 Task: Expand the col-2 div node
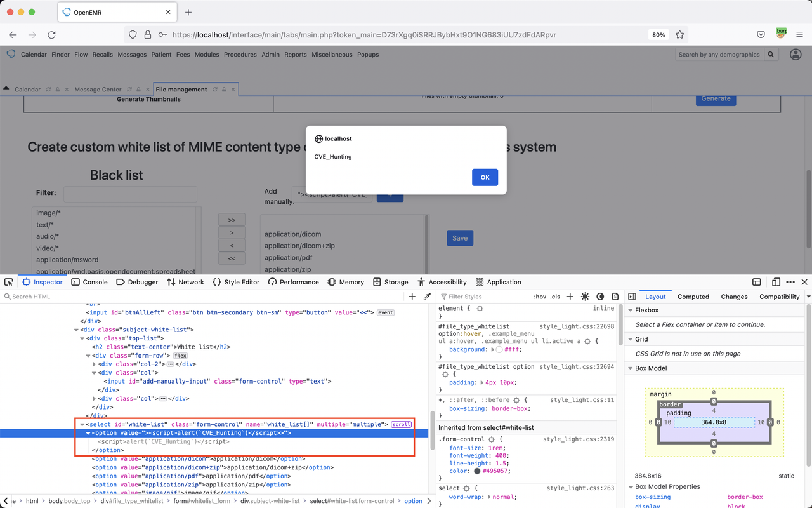95,364
